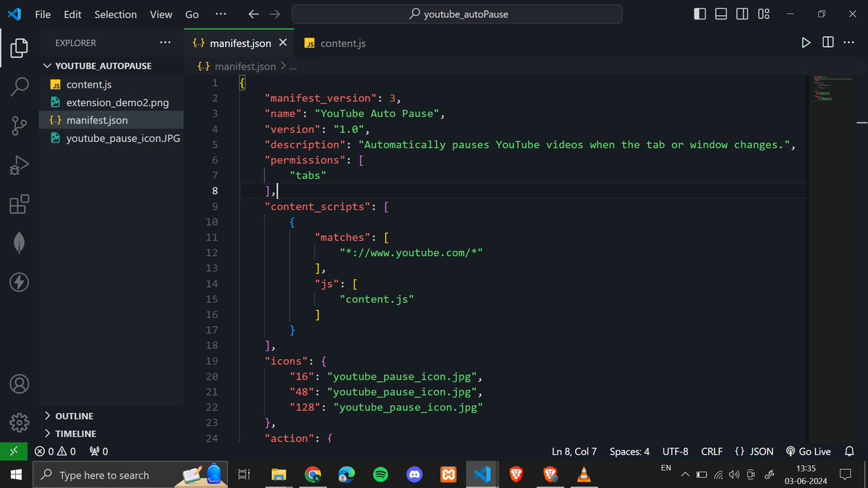The height and width of the screenshot is (488, 868).
Task: Open the remote window indicator in status bar
Action: [13, 451]
